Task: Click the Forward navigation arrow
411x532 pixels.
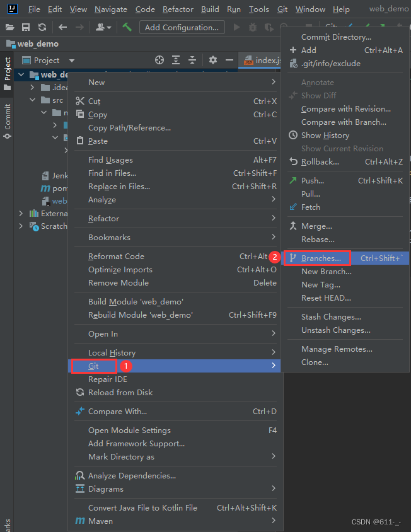Action: pos(79,27)
